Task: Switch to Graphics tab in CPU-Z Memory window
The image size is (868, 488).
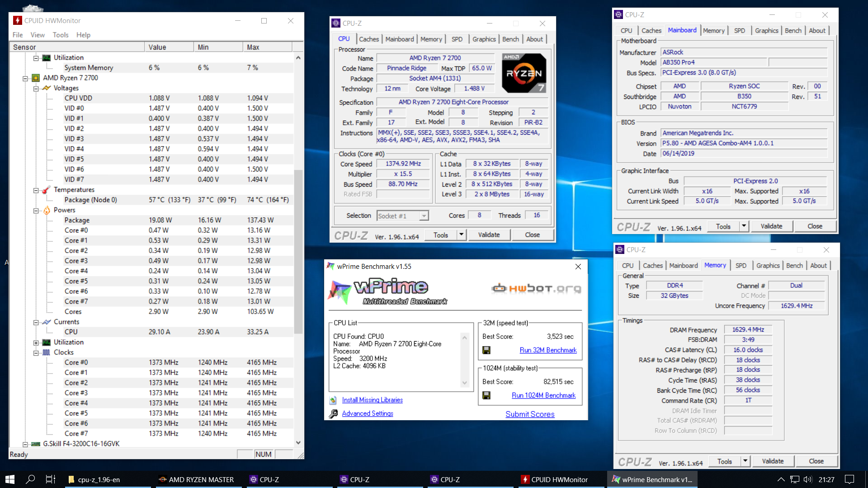Action: 768,266
